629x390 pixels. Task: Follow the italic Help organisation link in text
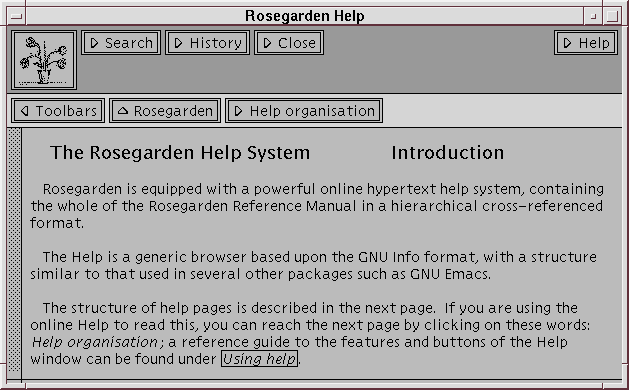click(95, 342)
